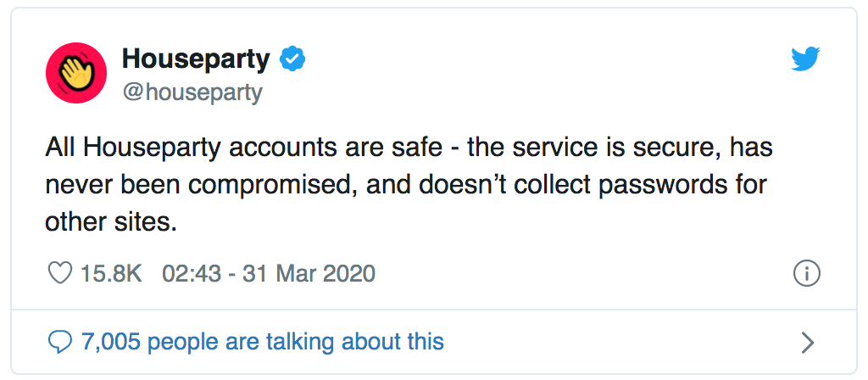Click the tweet line mentioning "never been compromised"
868x380 pixels.
click(x=406, y=186)
